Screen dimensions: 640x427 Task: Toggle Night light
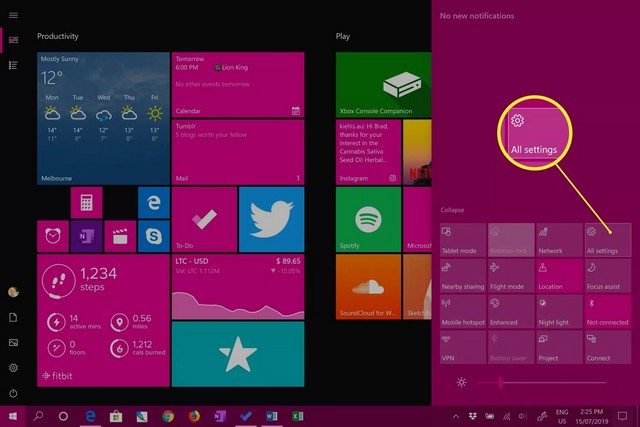pos(559,311)
